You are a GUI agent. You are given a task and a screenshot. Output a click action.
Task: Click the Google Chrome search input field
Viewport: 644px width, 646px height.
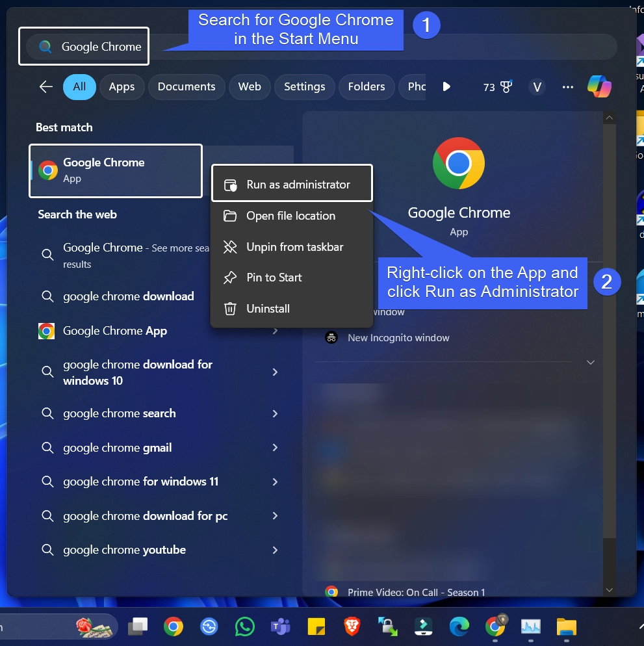click(x=322, y=47)
